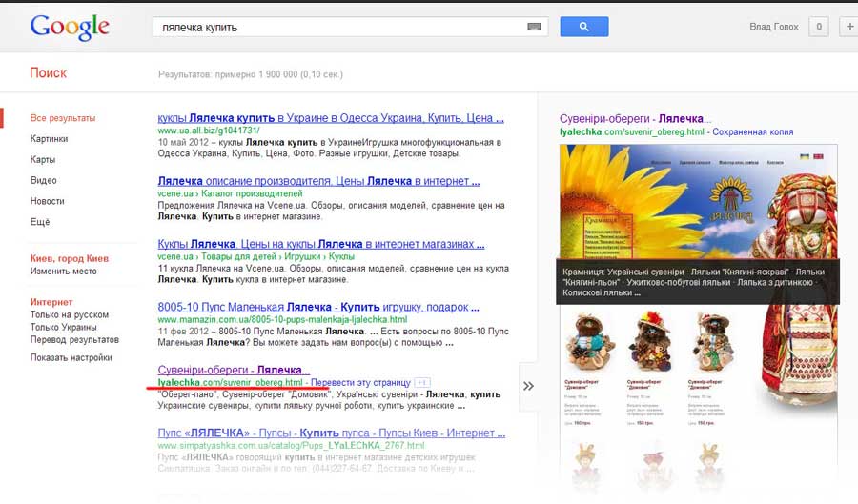This screenshot has height=504, width=858.
Task: Select 'Перевод результатов' option
Action: [x=74, y=339]
